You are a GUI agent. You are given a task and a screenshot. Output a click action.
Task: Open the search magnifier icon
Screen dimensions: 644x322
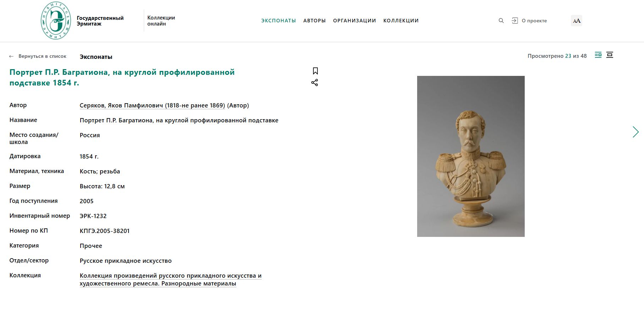(501, 21)
